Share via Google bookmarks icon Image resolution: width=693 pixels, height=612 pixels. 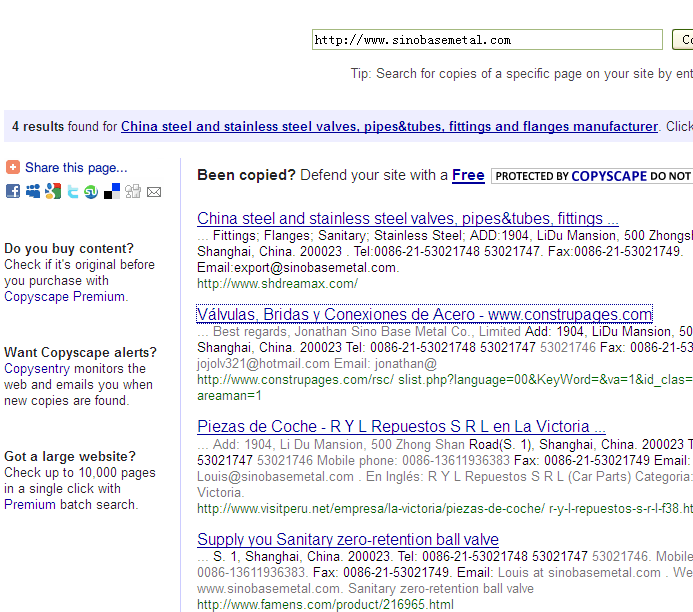(x=53, y=191)
